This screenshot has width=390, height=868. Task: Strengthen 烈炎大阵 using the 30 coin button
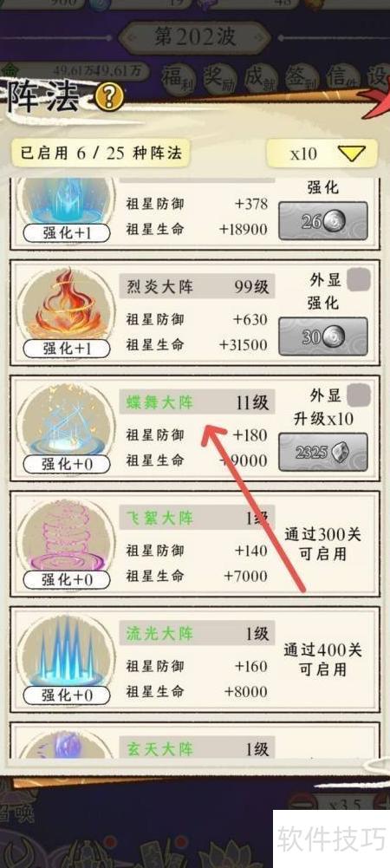[x=323, y=336]
